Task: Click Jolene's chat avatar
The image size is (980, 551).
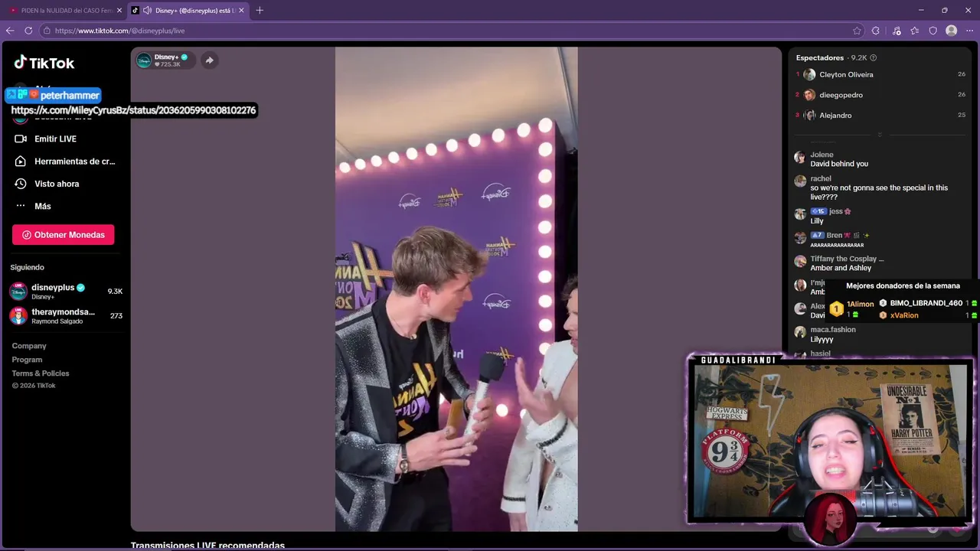Action: [800, 158]
